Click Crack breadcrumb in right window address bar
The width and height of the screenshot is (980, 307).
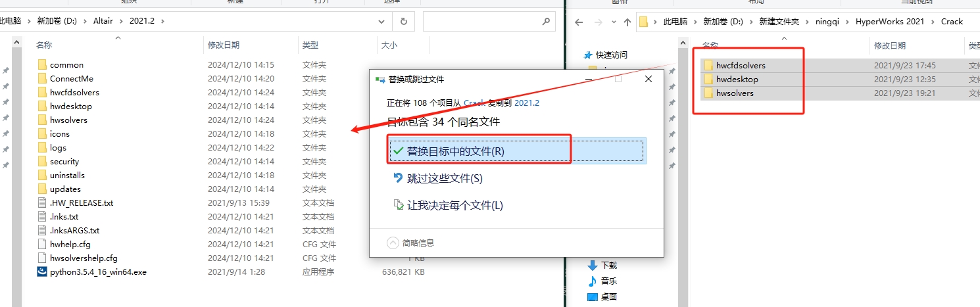point(952,22)
